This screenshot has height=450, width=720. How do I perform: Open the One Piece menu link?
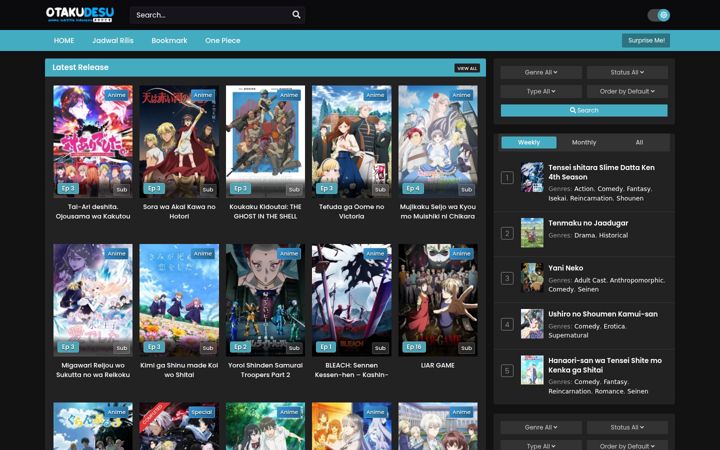point(222,40)
